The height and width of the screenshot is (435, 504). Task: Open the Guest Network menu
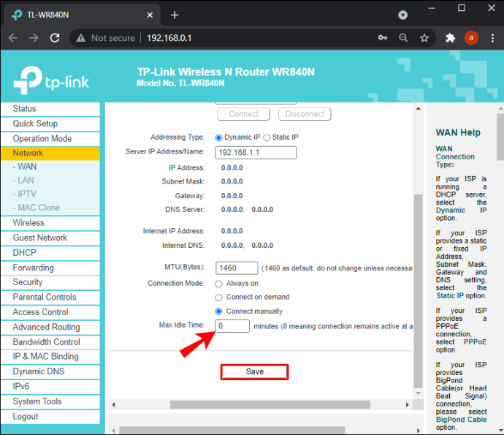(50, 238)
